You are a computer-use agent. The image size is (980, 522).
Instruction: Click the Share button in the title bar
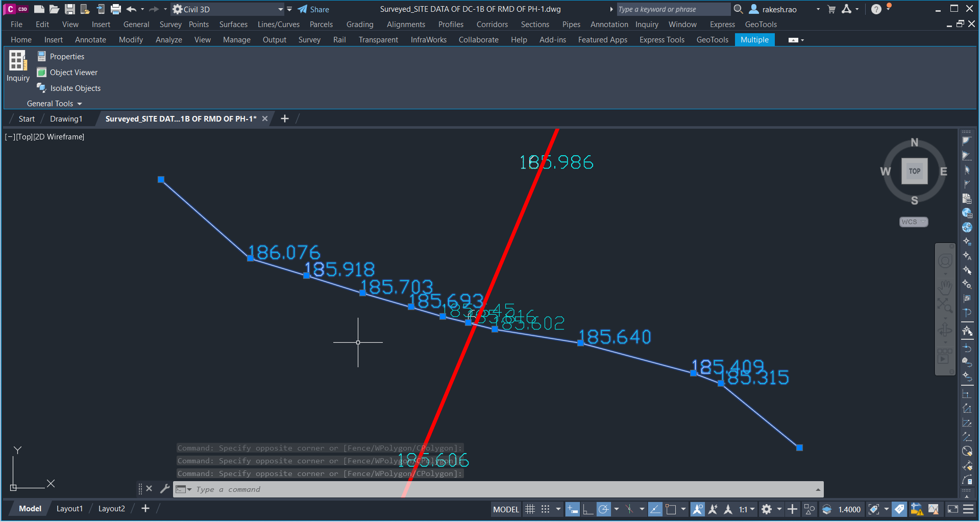(313, 9)
